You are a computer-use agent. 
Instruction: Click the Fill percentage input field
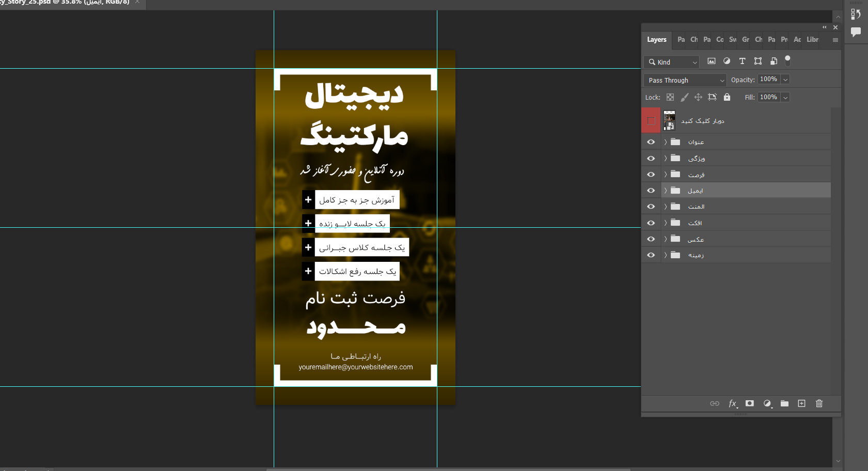point(768,97)
